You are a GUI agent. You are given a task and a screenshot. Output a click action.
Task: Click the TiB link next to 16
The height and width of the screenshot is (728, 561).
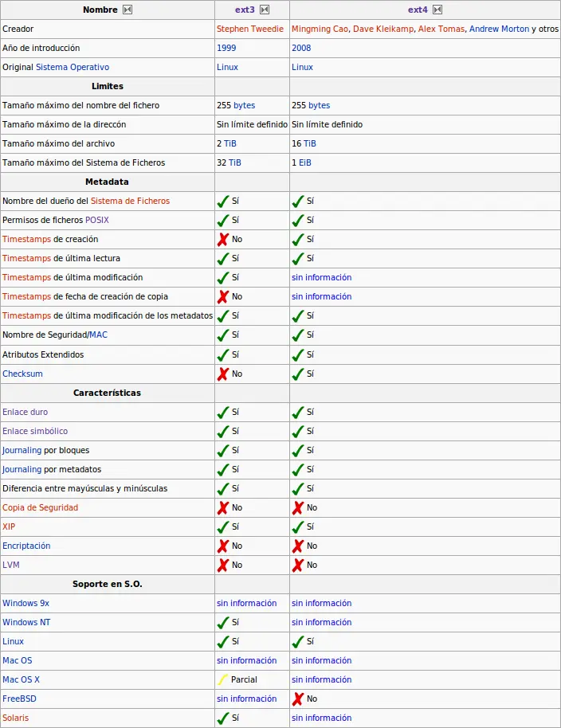[x=310, y=143]
